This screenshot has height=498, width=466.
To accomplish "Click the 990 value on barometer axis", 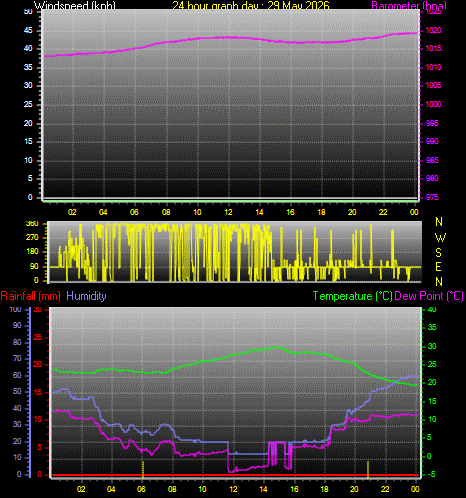I will pos(432,141).
